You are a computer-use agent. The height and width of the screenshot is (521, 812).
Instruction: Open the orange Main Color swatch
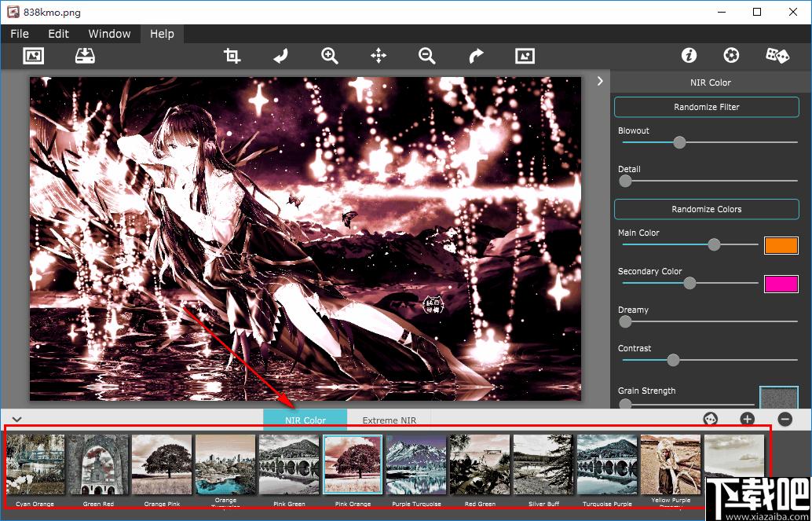tap(781, 245)
